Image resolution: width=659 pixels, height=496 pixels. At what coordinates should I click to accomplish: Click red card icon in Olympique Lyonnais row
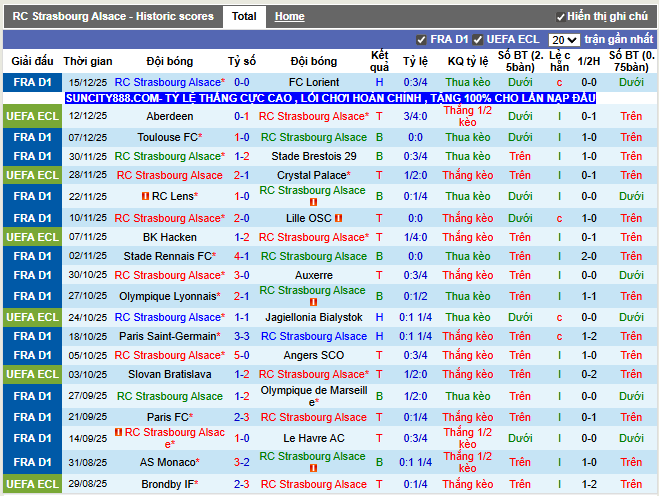click(x=313, y=302)
